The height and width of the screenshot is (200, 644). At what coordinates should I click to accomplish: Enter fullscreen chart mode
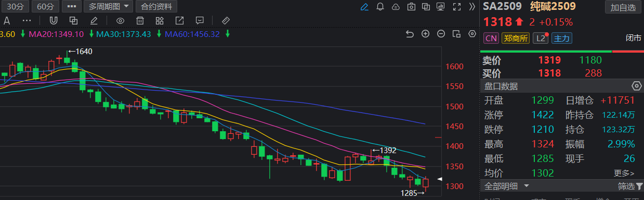click(x=457, y=7)
